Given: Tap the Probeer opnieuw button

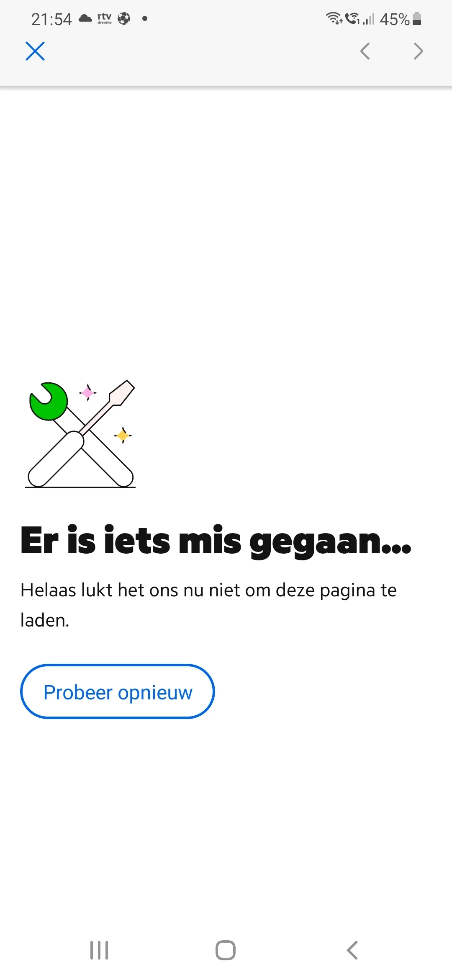Looking at the screenshot, I should tap(118, 691).
